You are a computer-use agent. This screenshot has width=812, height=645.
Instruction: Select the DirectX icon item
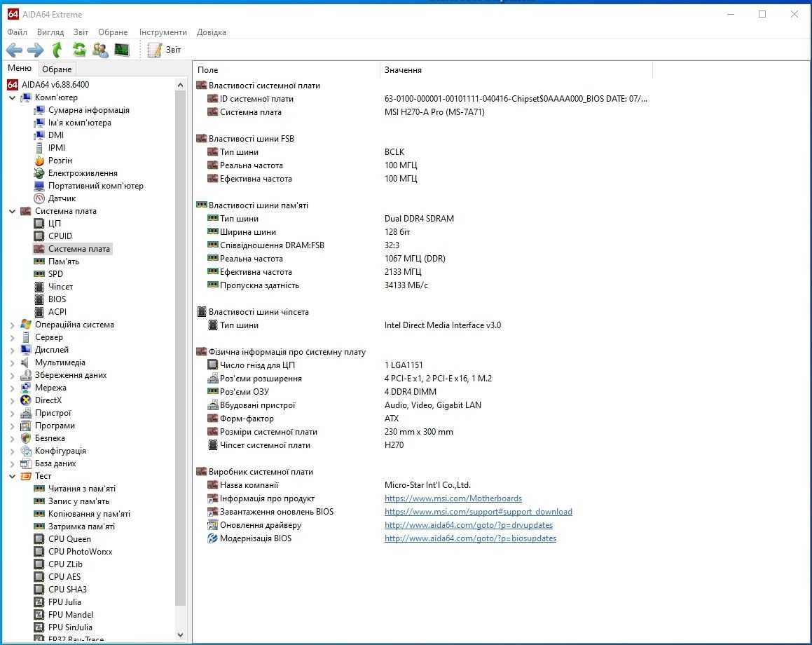click(x=48, y=400)
